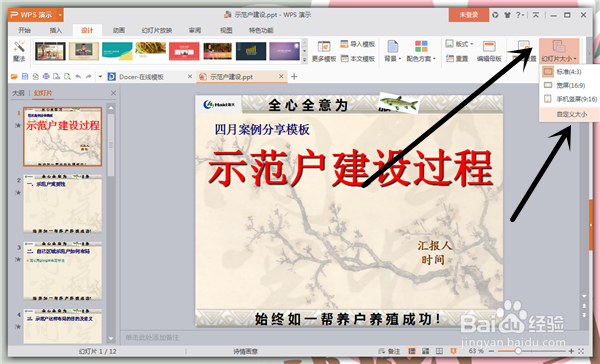This screenshot has height=364, width=600.
Task: Click 本文模板 document template
Action: (x=357, y=59)
